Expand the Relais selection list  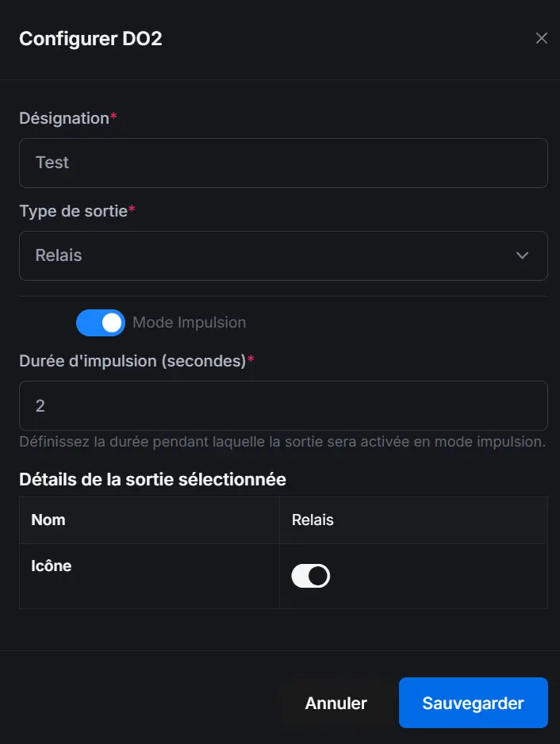(283, 255)
